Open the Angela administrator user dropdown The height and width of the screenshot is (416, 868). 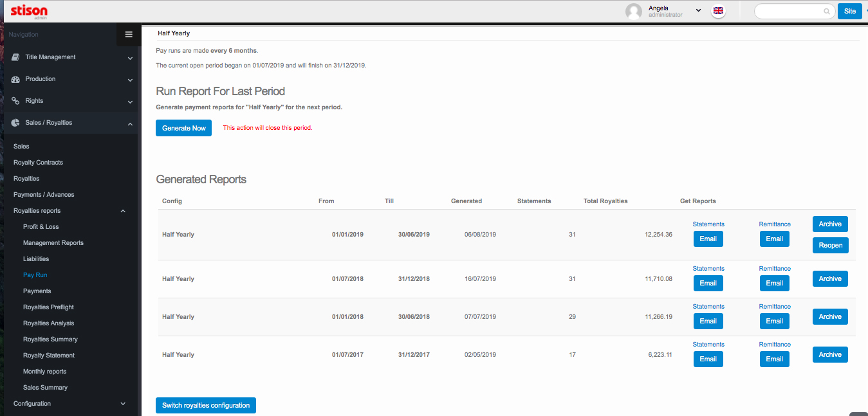point(698,10)
